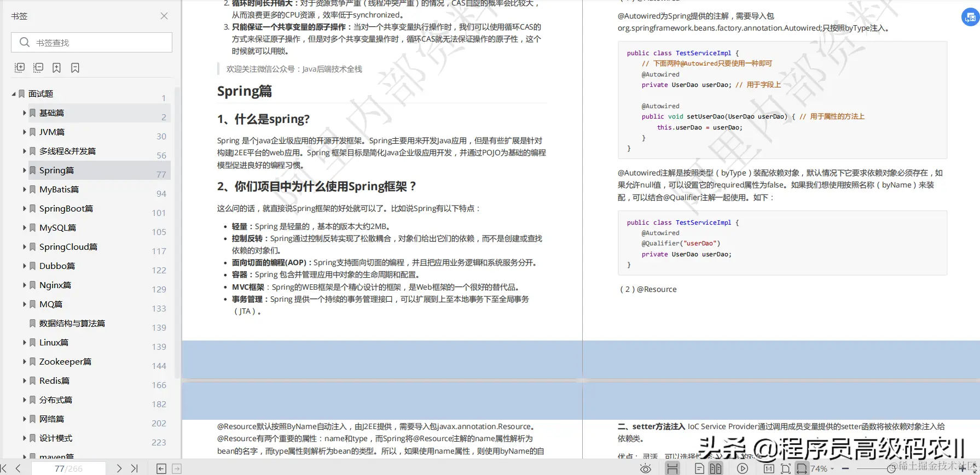Collapse the 面试题 root bookmark

pos(14,94)
